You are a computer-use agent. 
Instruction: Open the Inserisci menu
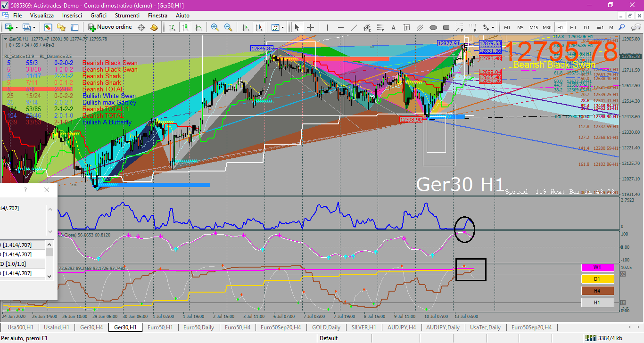click(72, 15)
